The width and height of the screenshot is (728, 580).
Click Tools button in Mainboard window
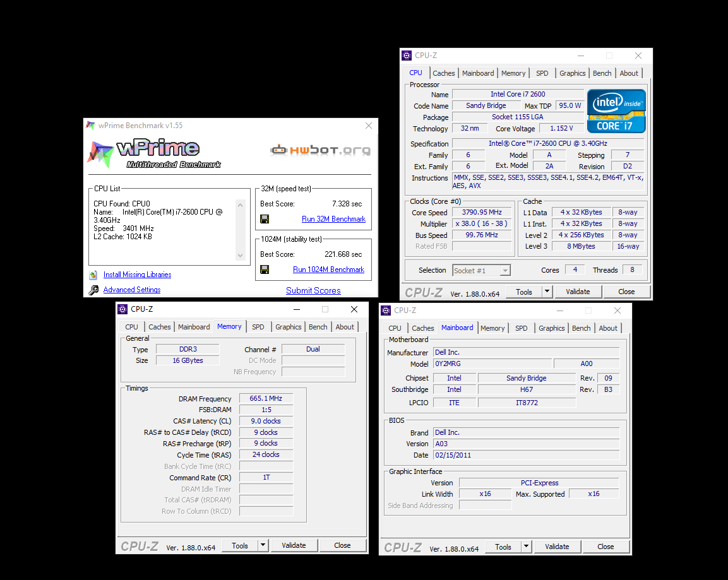coord(503,547)
